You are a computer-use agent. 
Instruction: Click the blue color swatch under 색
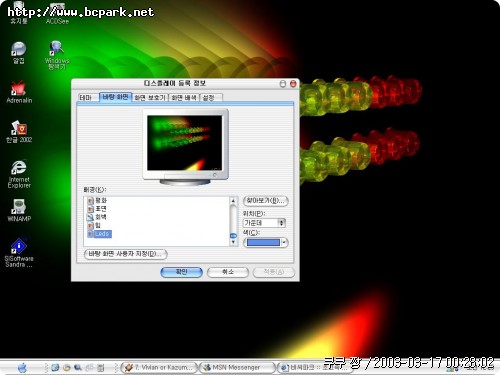(263, 242)
